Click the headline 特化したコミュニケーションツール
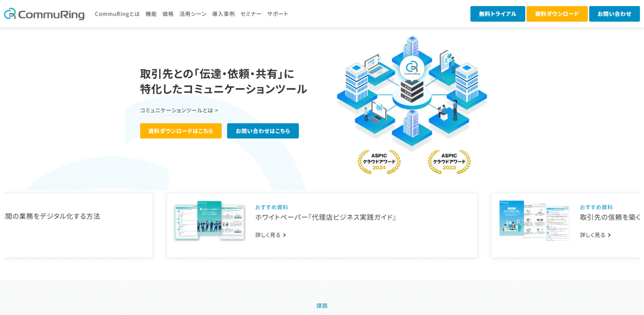Screen dimensions: 644x315 tap(224, 89)
